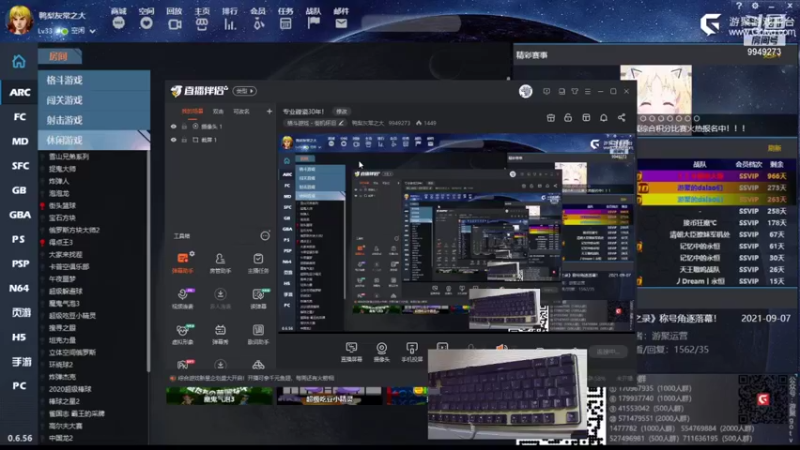800x450 pixels.
Task: Switch to the N64 platform tab
Action: pos(19,288)
